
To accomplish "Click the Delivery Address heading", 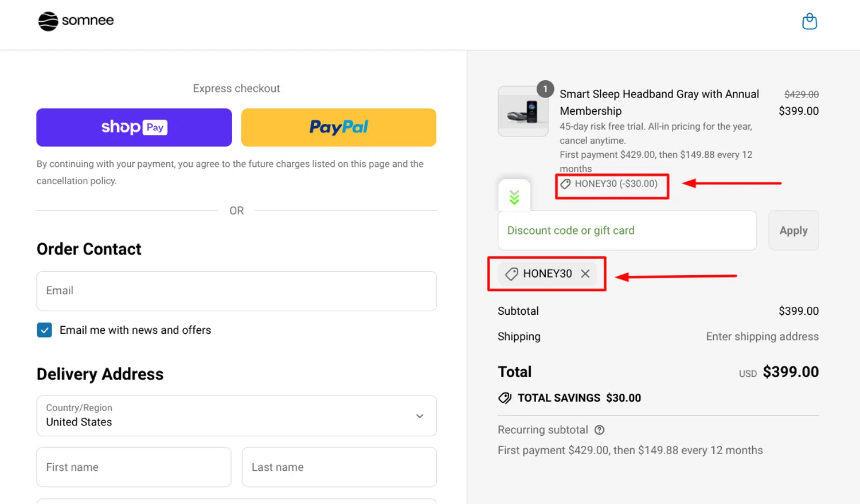I will [100, 374].
